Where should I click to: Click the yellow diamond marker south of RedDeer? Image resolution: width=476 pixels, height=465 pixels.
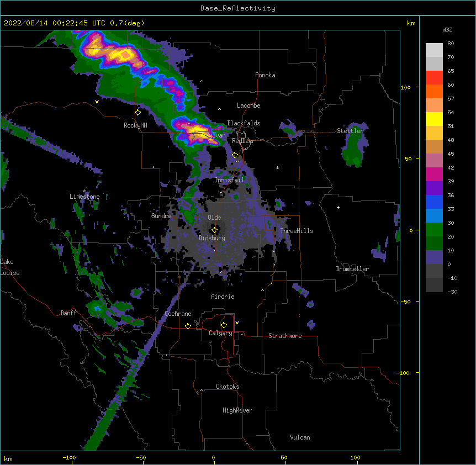pos(235,155)
